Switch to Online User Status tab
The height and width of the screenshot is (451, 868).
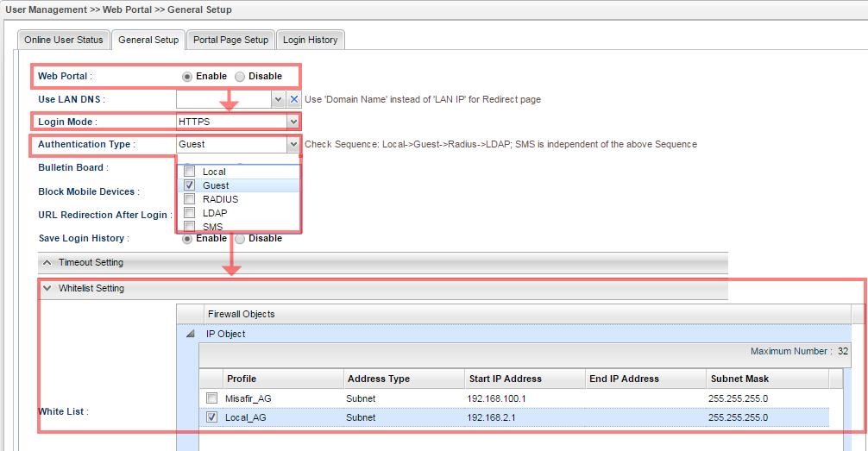pyautogui.click(x=63, y=40)
